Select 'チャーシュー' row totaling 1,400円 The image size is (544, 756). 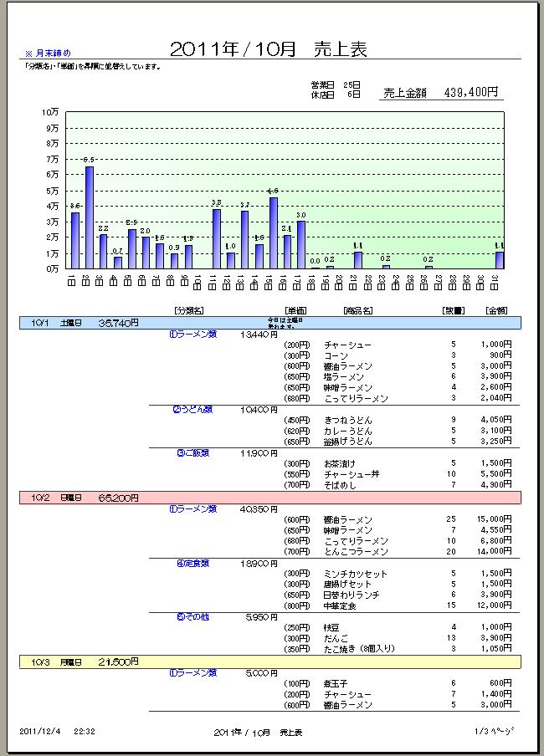(398, 694)
